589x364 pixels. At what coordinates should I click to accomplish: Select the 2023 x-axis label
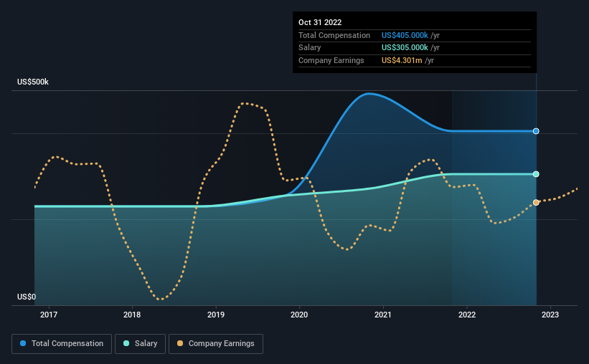pos(550,315)
